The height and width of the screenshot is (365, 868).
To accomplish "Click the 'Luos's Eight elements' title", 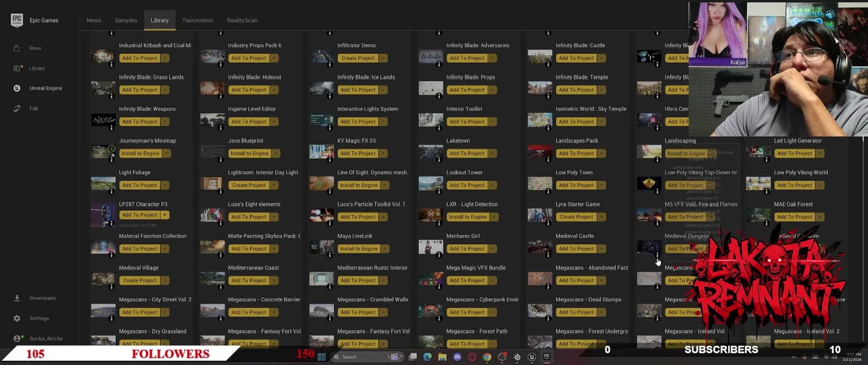I will point(254,204).
